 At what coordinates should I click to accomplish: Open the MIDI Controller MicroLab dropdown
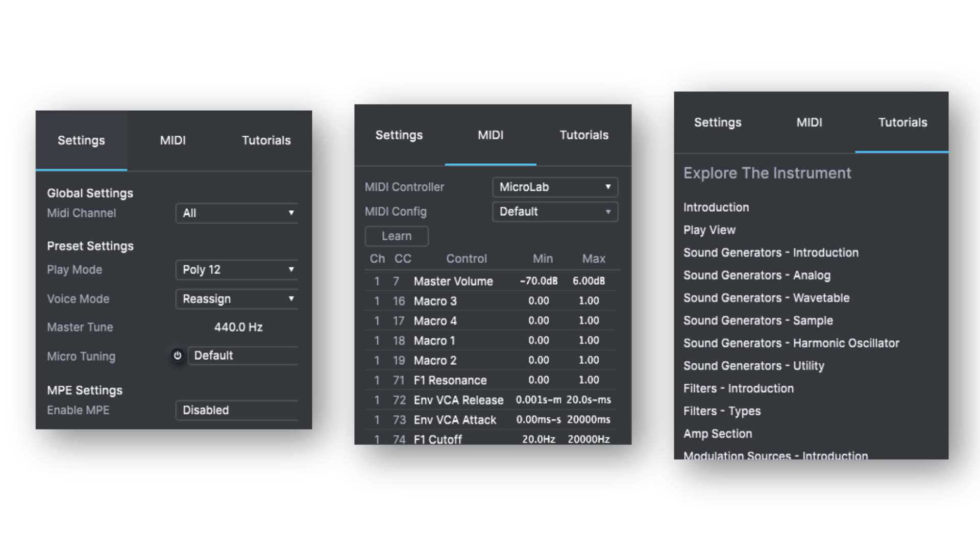(x=555, y=187)
